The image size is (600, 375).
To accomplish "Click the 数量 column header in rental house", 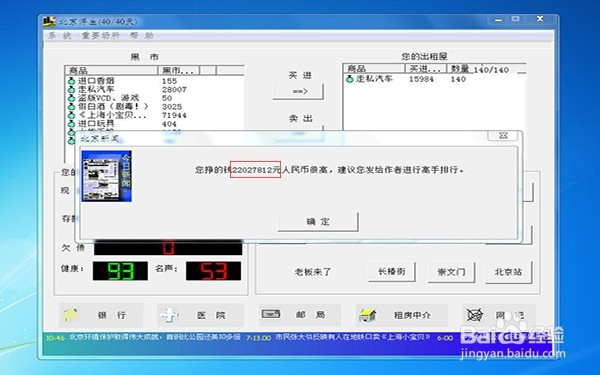I will pos(460,68).
